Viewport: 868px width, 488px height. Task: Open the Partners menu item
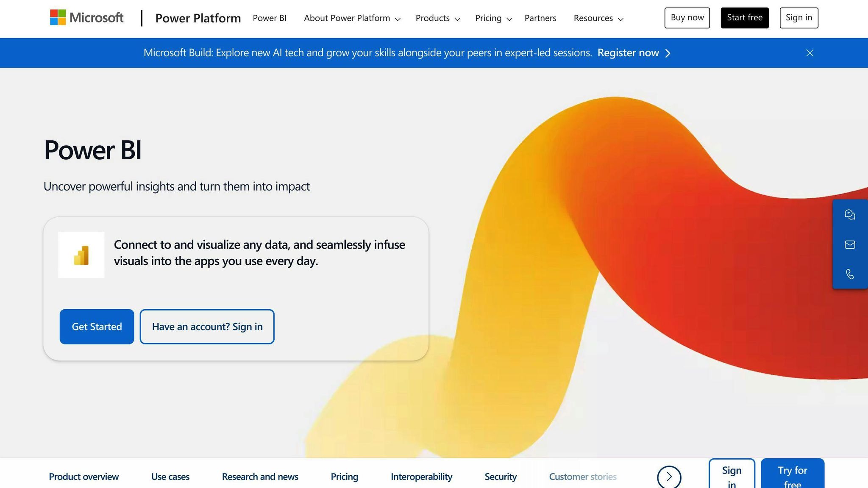pyautogui.click(x=540, y=18)
